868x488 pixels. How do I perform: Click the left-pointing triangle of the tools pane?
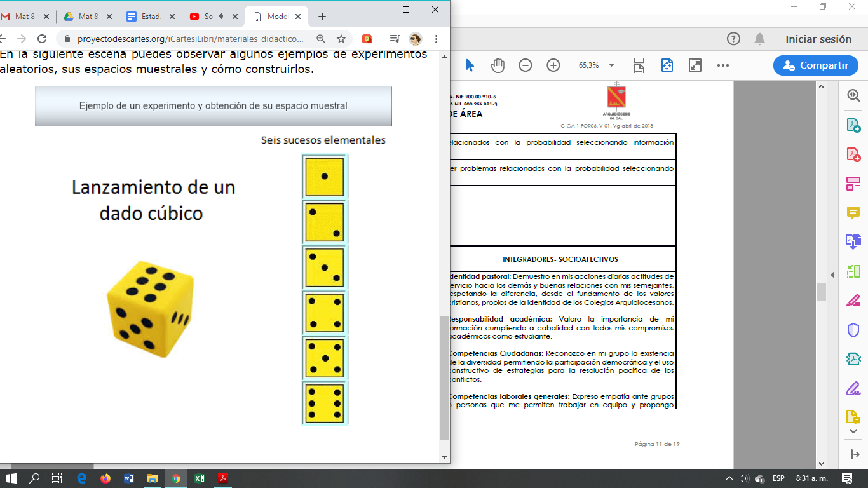point(832,274)
